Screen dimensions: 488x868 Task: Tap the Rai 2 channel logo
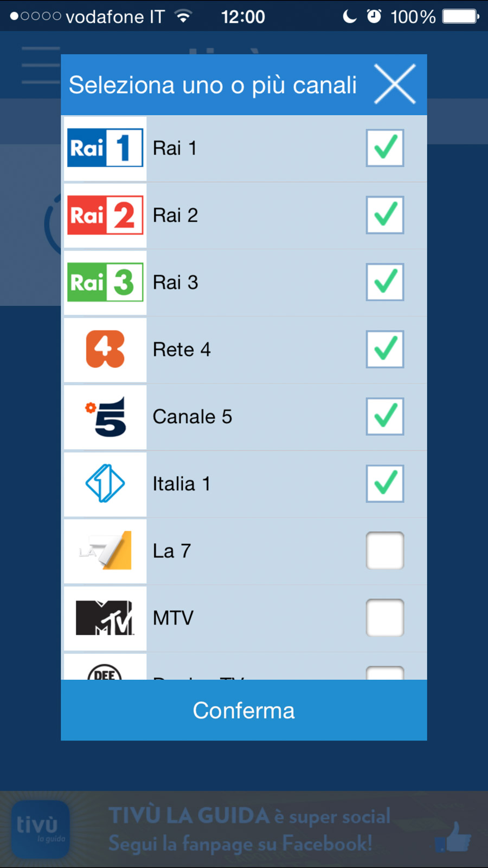tap(105, 215)
